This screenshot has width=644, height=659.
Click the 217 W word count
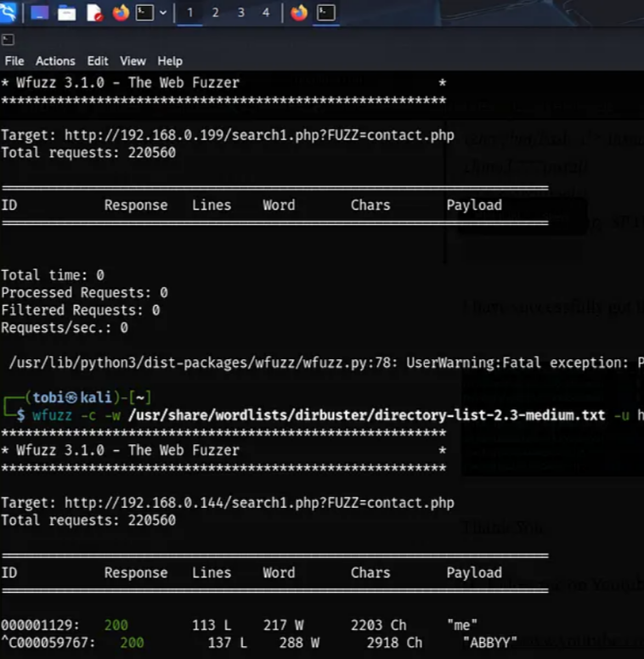click(283, 625)
